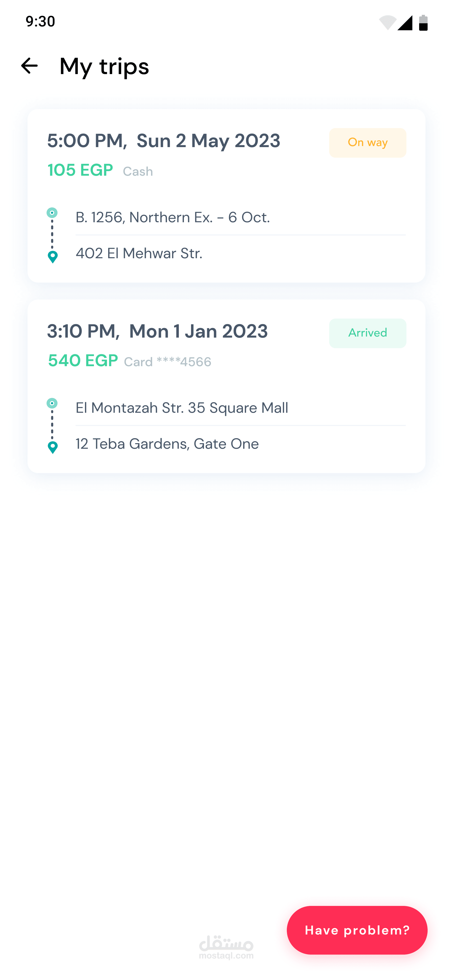
Task: Select the Arrived status badge
Action: [x=368, y=333]
